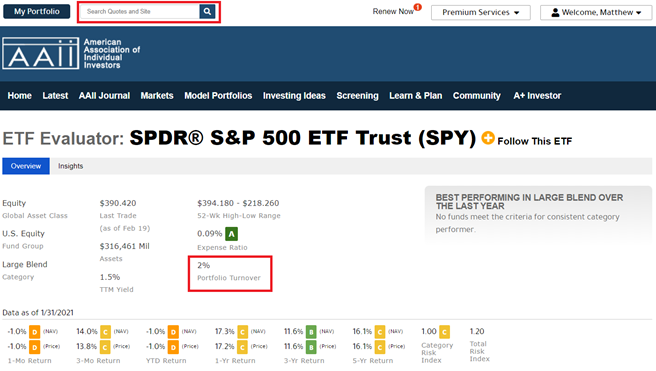The height and width of the screenshot is (371, 656).
Task: Click the D grade for 1-Mo Price return
Action: point(35,347)
